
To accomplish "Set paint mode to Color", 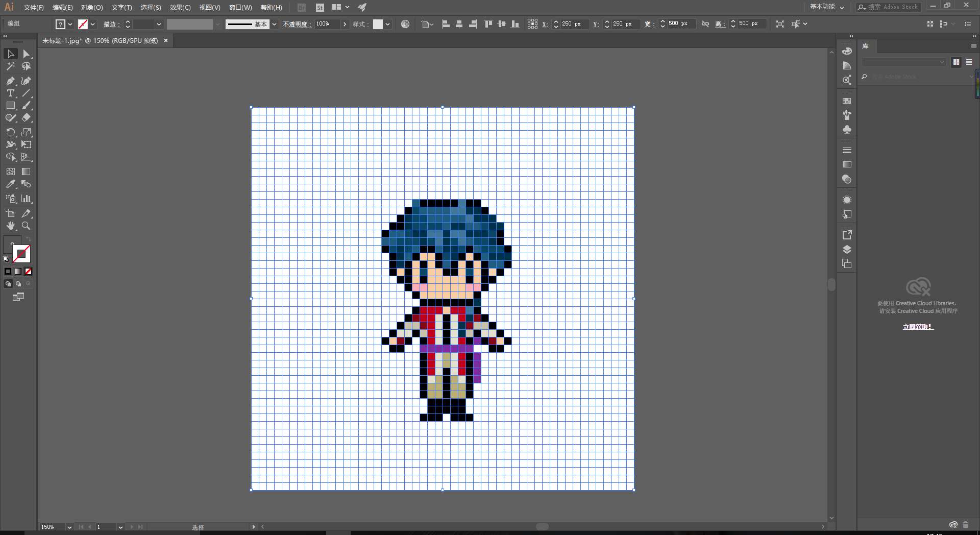I will (8, 272).
